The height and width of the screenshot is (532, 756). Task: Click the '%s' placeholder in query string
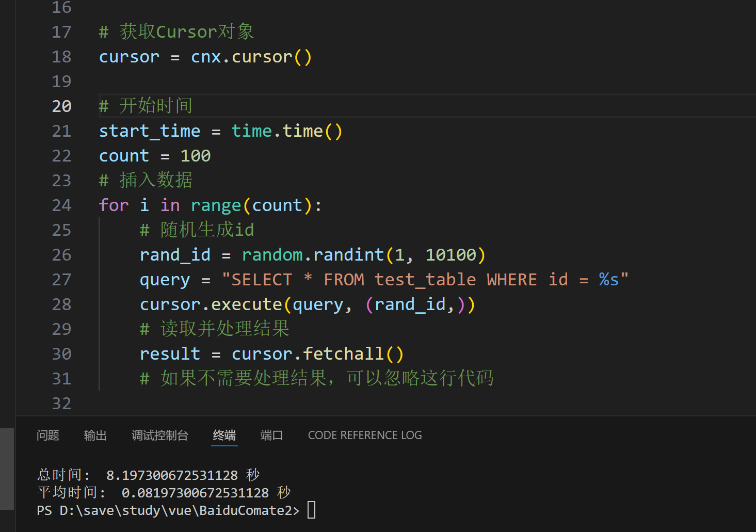click(609, 280)
